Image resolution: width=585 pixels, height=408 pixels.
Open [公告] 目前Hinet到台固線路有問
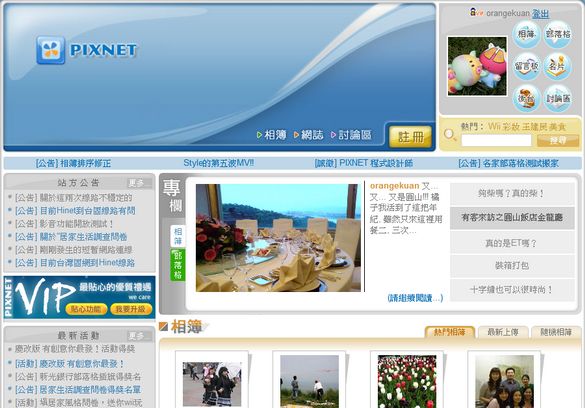pyautogui.click(x=75, y=211)
